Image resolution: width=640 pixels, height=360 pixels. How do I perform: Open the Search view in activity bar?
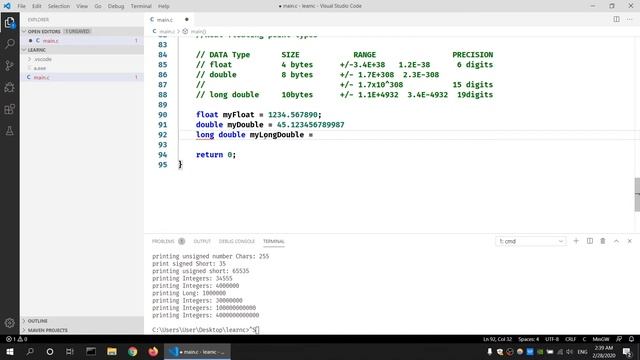pos(9,43)
